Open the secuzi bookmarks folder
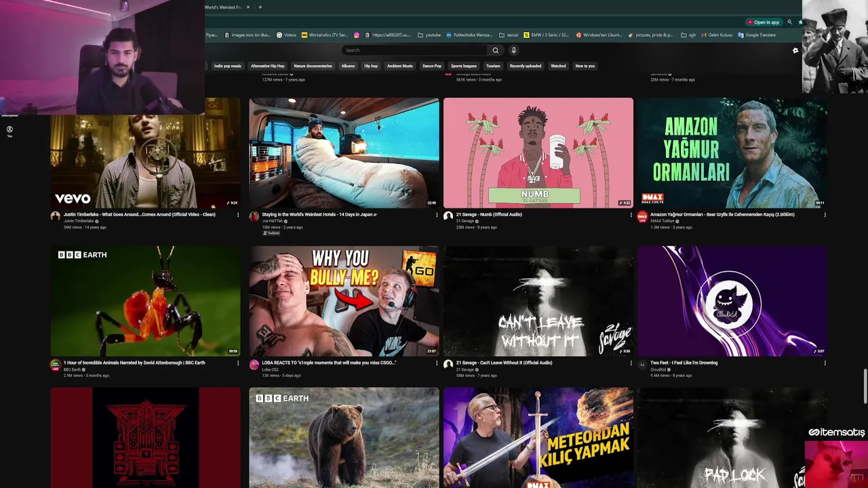This screenshot has width=868, height=488. click(x=509, y=35)
